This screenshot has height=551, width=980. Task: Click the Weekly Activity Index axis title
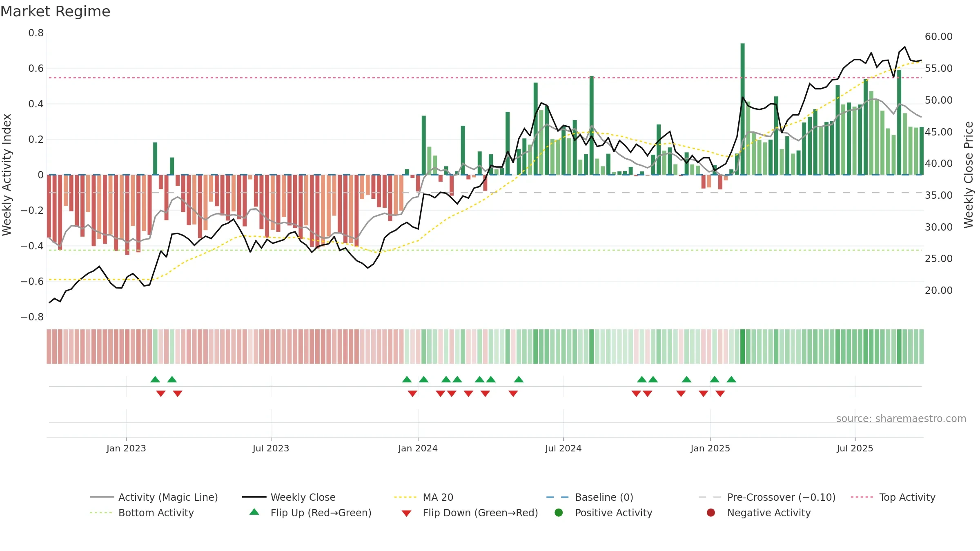pos(7,175)
